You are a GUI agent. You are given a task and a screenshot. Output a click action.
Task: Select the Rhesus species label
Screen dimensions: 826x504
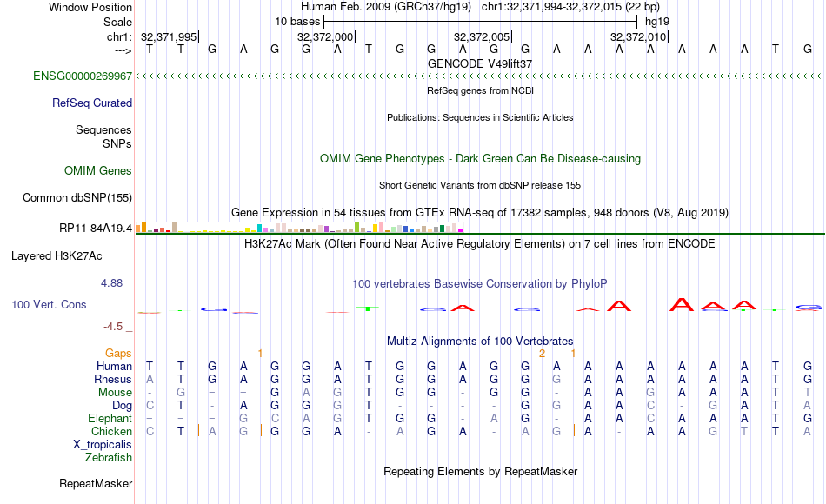coord(113,379)
